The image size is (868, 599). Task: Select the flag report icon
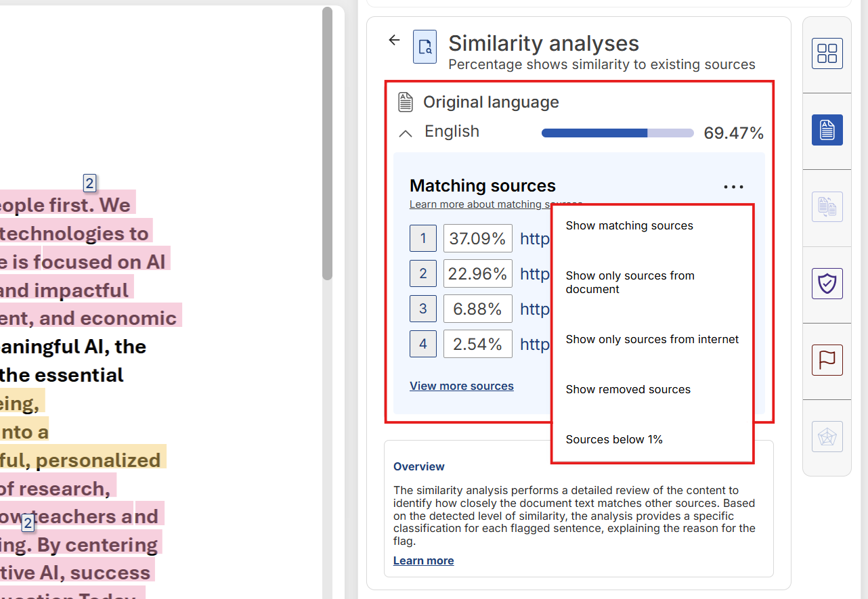pyautogui.click(x=827, y=360)
